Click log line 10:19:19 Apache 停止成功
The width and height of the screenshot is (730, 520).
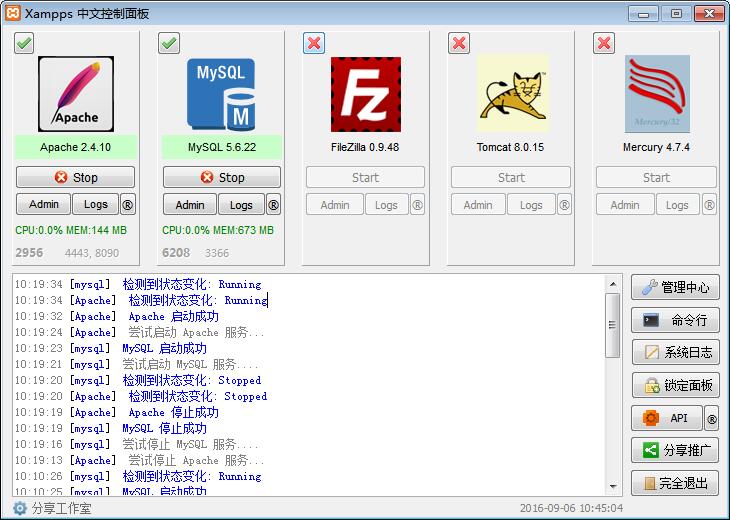(x=117, y=412)
